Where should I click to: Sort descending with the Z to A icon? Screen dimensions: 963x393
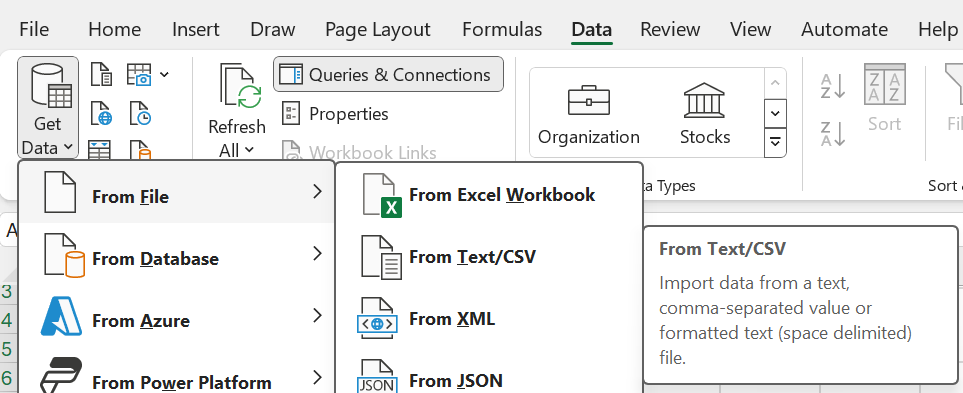click(x=833, y=133)
